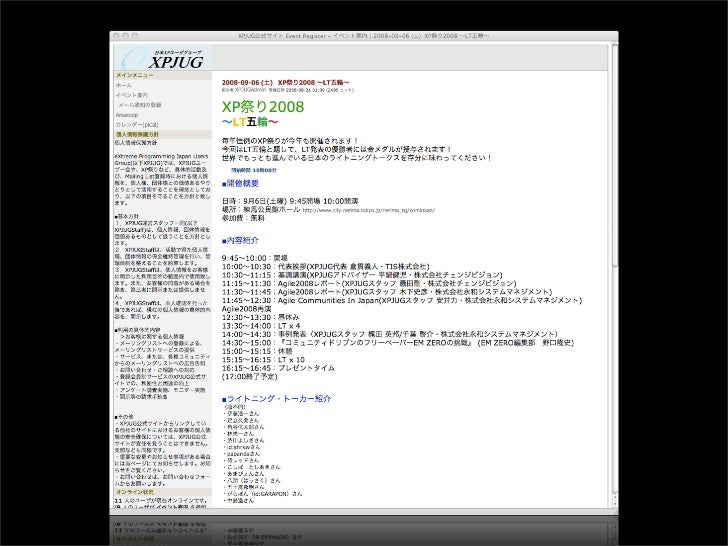Image resolution: width=728 pixels, height=546 pixels.
Task: Click the ■その他 sidebar subheading
Action: point(124,417)
